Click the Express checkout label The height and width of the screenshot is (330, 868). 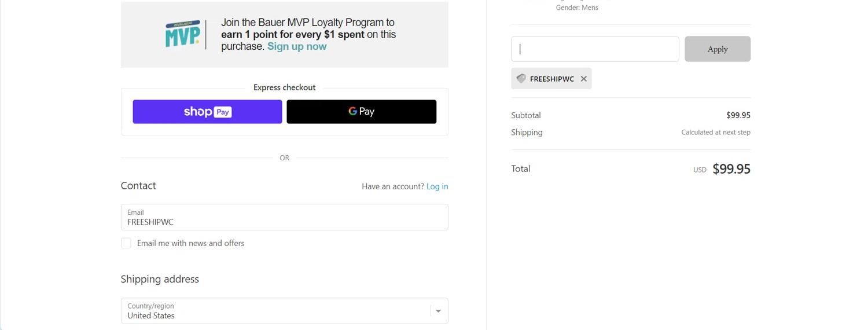[284, 87]
